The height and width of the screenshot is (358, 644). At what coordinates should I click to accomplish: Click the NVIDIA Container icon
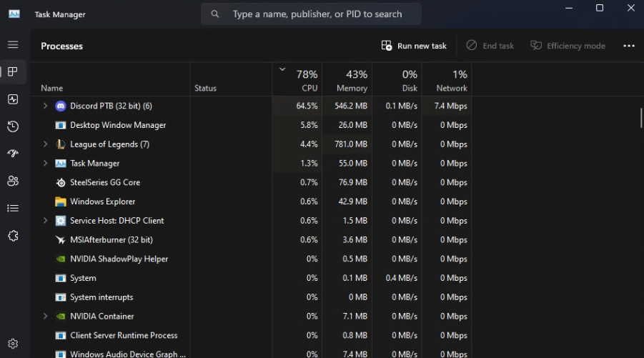60,316
